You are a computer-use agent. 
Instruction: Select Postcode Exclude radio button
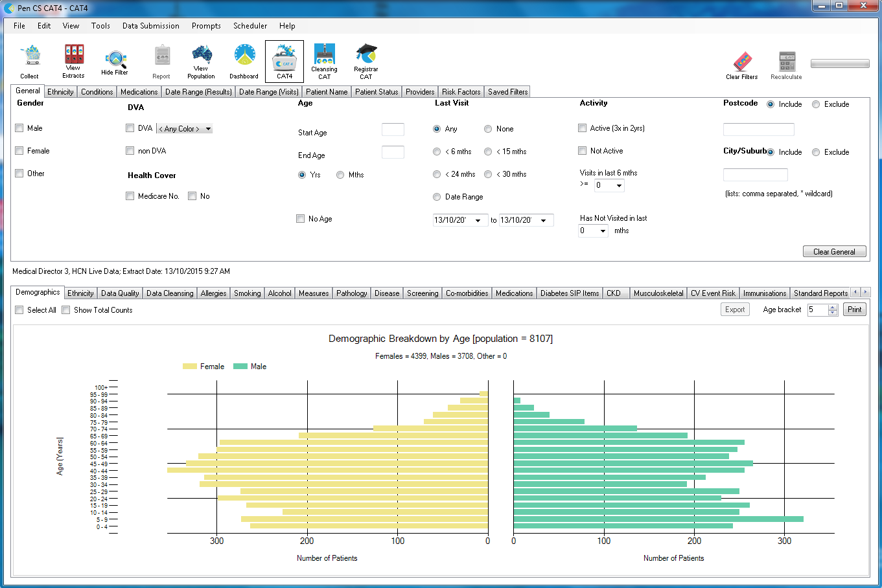[x=816, y=104]
